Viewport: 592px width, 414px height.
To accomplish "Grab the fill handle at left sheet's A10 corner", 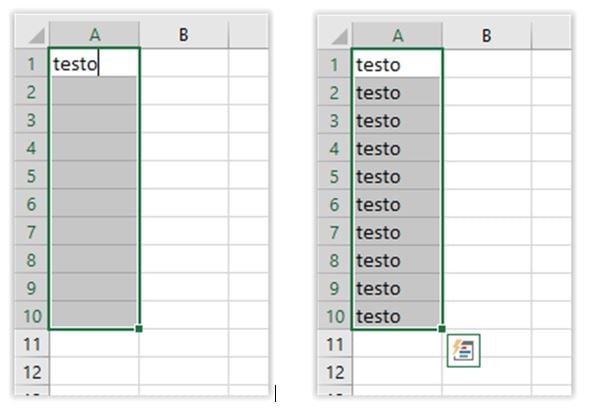I will point(139,329).
